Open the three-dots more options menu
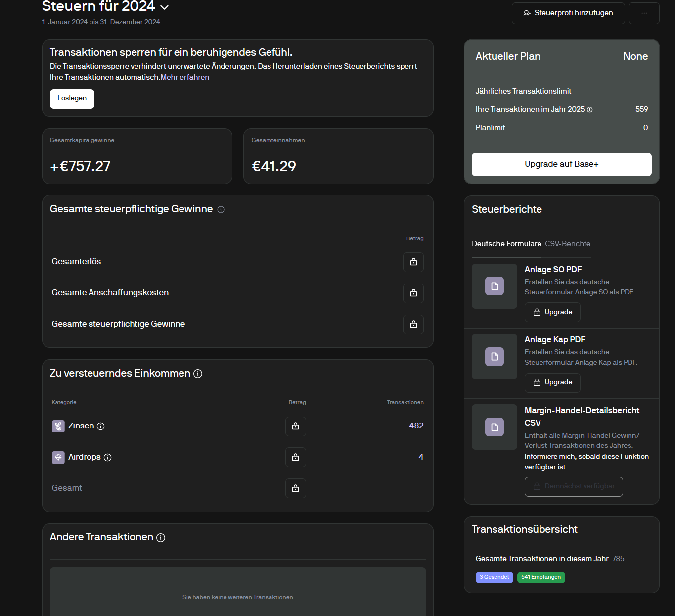The width and height of the screenshot is (675, 616). 644,13
